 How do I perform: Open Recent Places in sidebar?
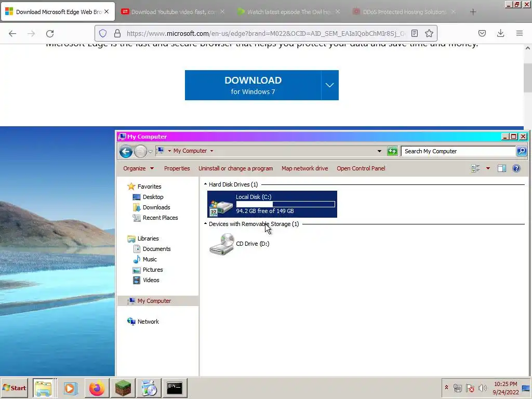[160, 218]
